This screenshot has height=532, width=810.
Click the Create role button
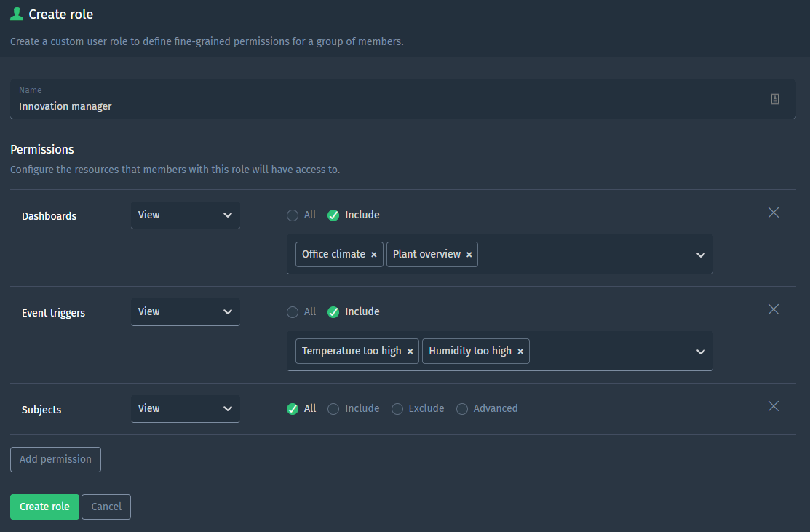44,507
